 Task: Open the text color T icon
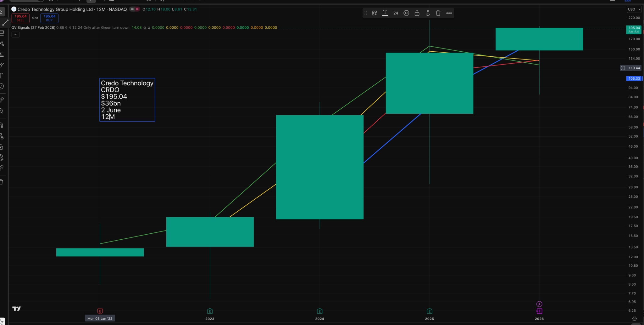click(385, 13)
